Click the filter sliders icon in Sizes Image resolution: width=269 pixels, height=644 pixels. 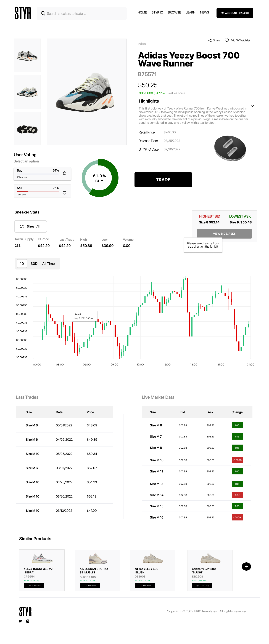point(22,226)
